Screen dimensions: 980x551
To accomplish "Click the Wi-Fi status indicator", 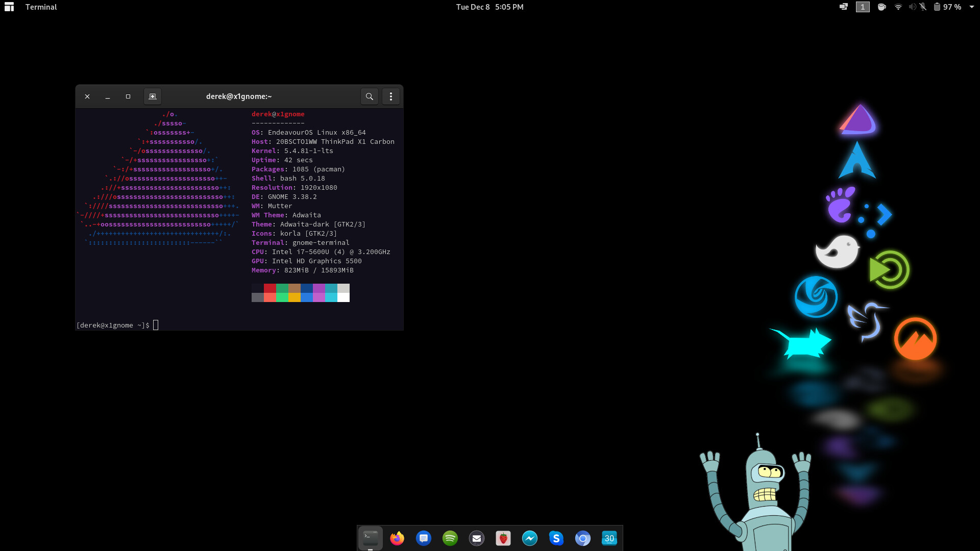I will [x=898, y=7].
